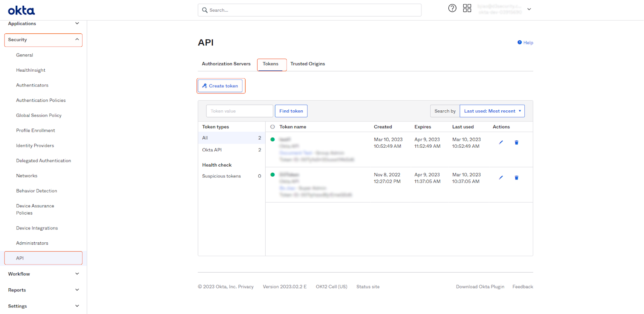This screenshot has width=644, height=314.
Task: Filter by Suspicious tokens
Action: 221,176
